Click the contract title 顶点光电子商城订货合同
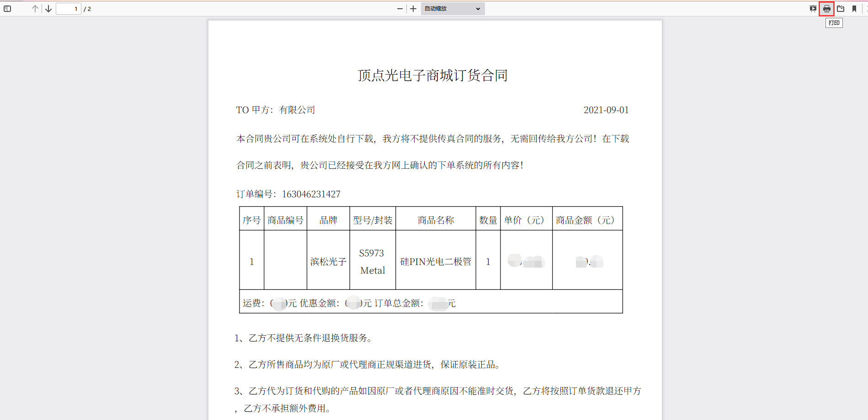Viewport: 868px width, 420px height. [x=432, y=75]
